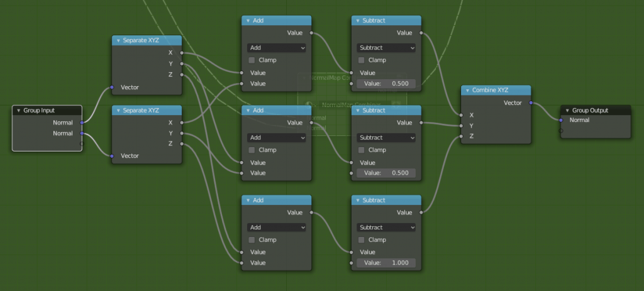This screenshot has width=644, height=291.
Task: Click the Y input socket on Combine XYZ
Action: point(461,126)
